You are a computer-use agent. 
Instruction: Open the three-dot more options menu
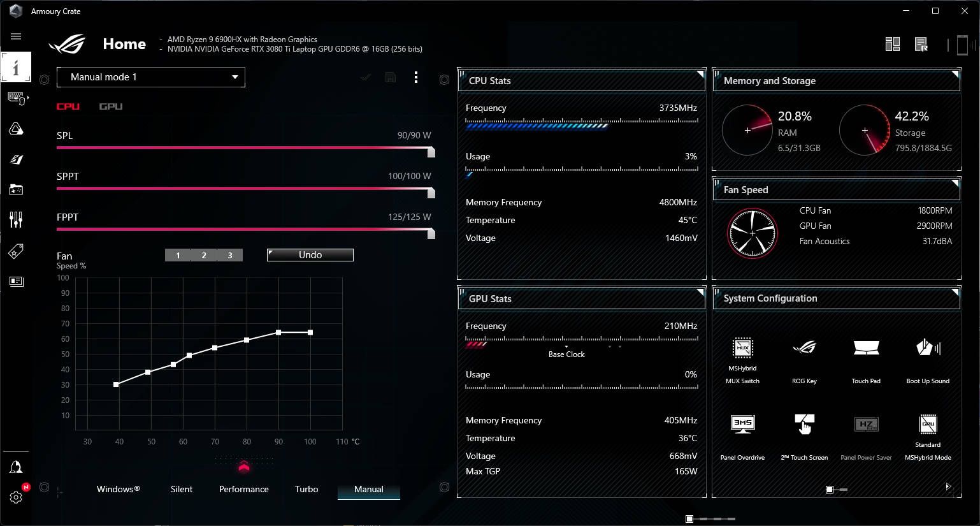tap(416, 77)
